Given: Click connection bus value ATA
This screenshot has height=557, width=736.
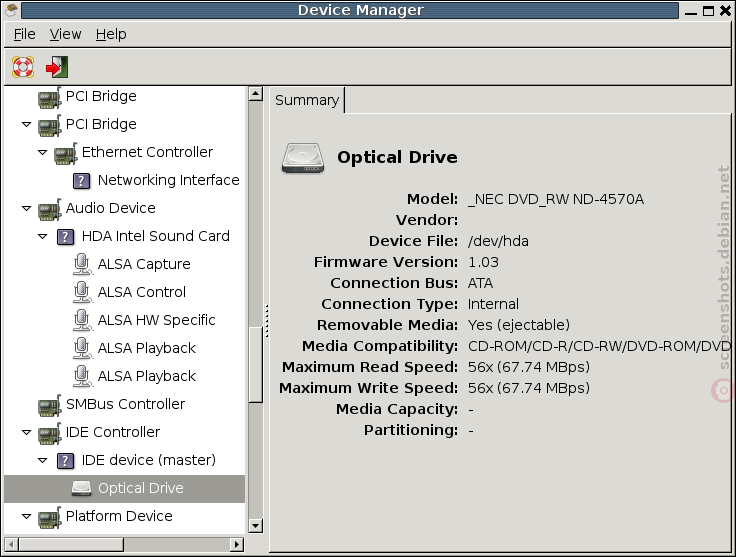Looking at the screenshot, I should [480, 283].
